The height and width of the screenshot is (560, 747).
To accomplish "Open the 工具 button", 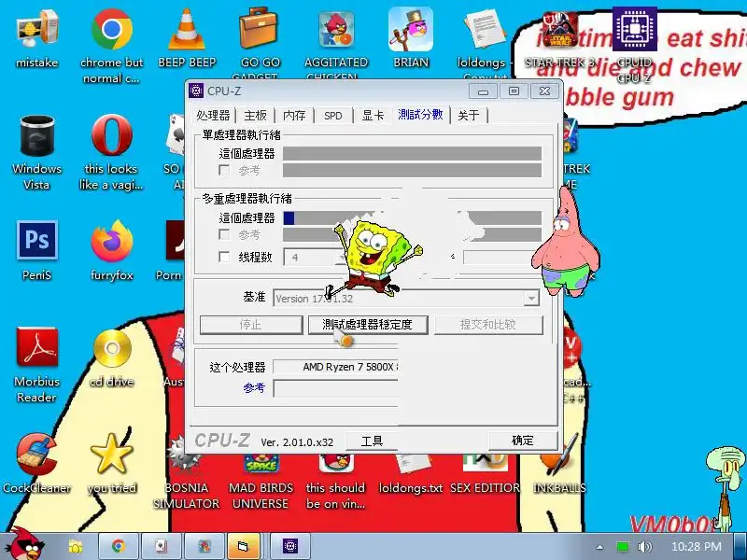I will [372, 441].
